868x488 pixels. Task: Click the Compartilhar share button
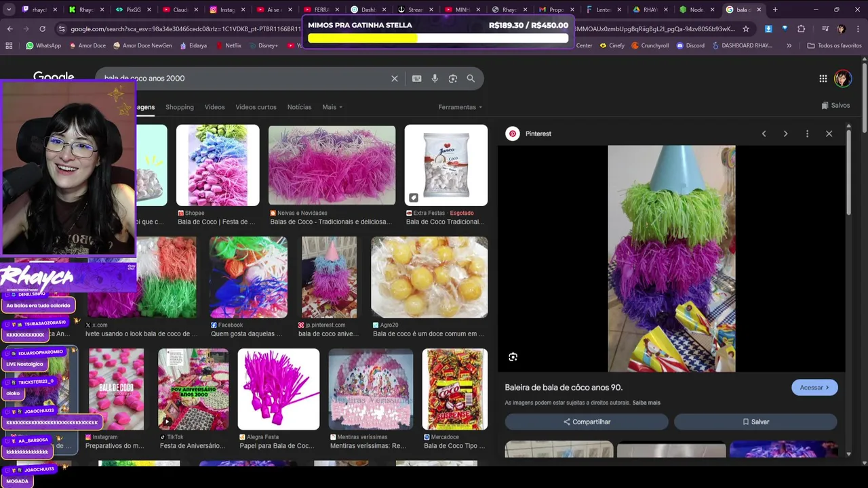coord(587,422)
